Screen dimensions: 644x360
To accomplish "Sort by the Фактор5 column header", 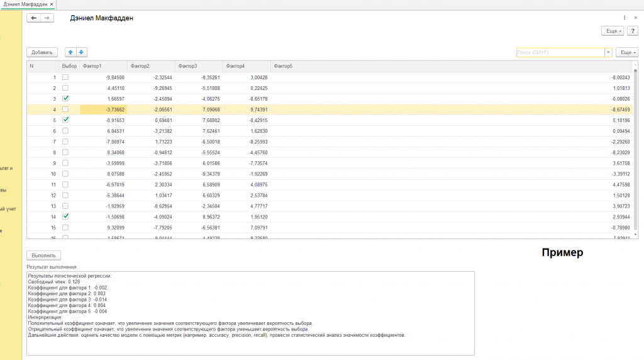I will click(452, 65).
